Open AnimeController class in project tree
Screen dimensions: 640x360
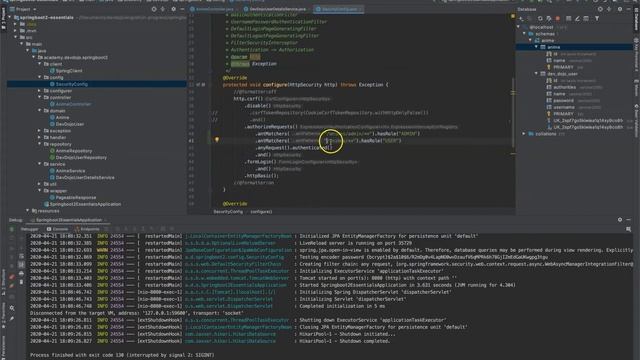[73, 104]
